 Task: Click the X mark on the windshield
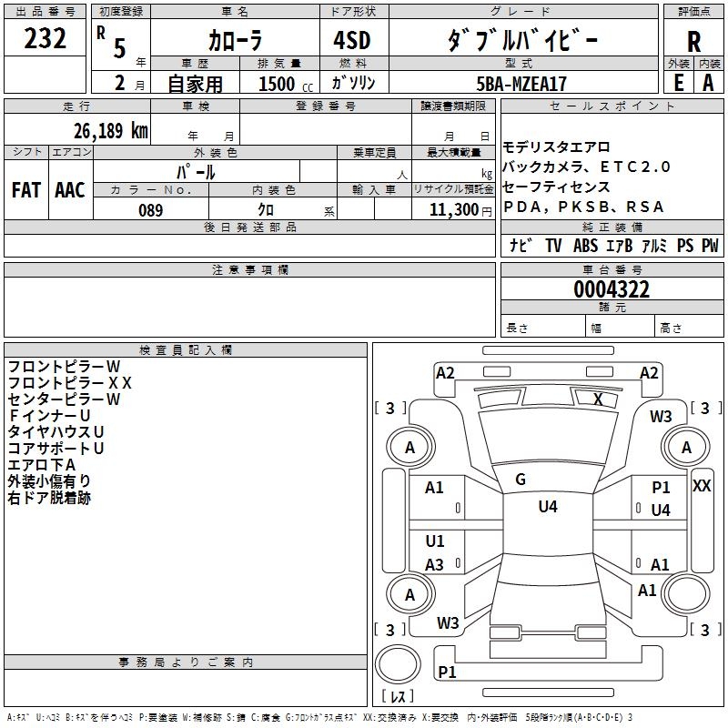click(599, 399)
